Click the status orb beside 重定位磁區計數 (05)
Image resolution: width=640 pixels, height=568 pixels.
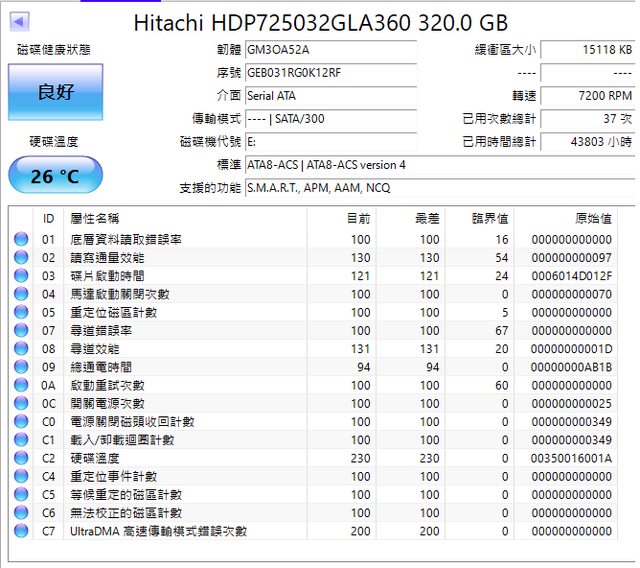[x=21, y=313]
